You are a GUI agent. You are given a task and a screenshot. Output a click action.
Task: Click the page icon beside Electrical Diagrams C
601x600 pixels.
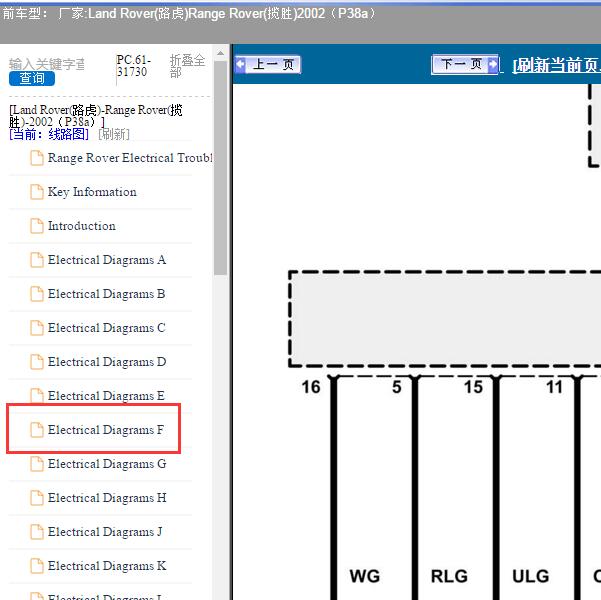tap(37, 328)
